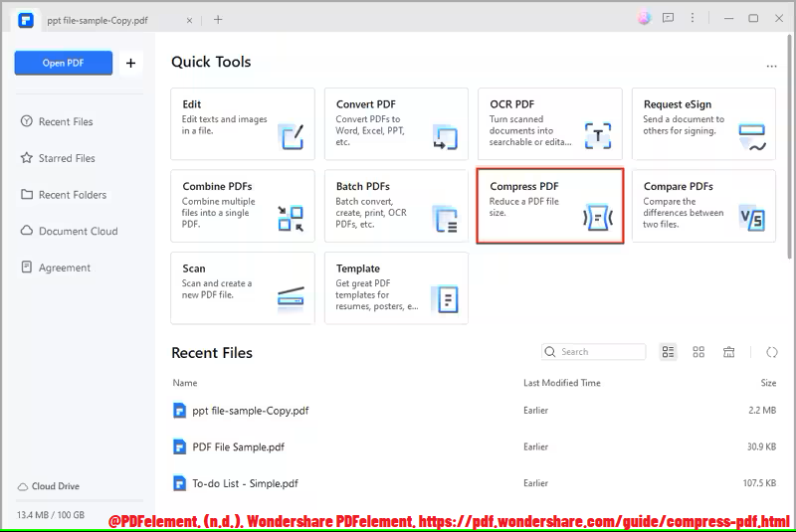796x532 pixels.
Task: Select the ppt file-sample-Copy.pdf tab
Action: coord(98,20)
